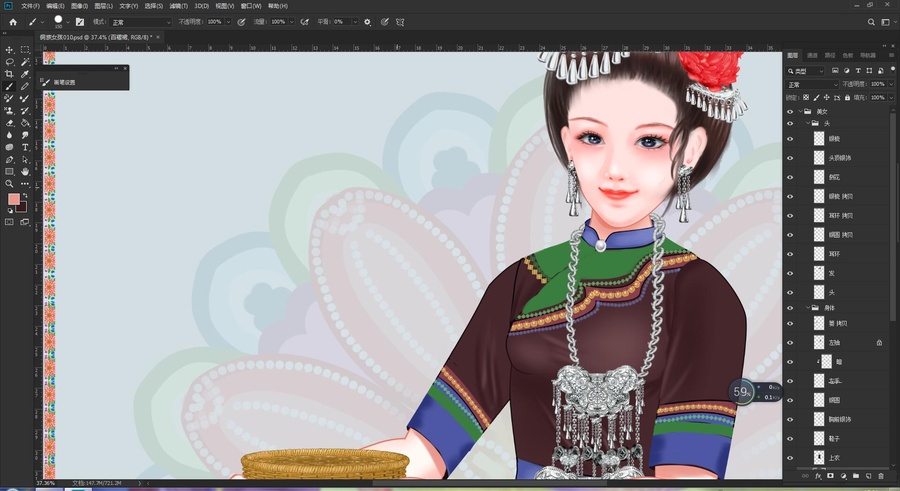Select the Eyedropper tool
This screenshot has width=900, height=491.
pyautogui.click(x=25, y=74)
